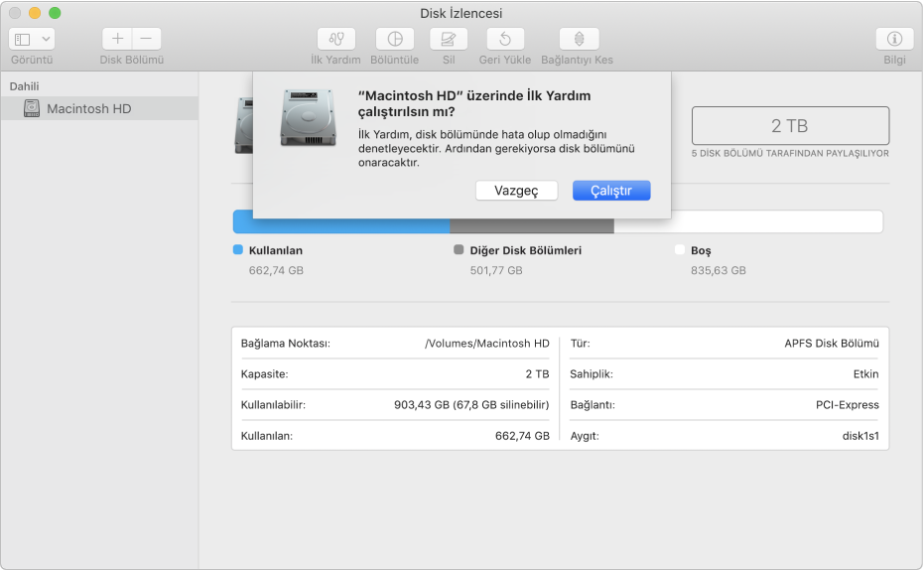Screen dimensions: 924x571
Task: Click Vazgeç to cancel First Aid
Action: [x=516, y=191]
